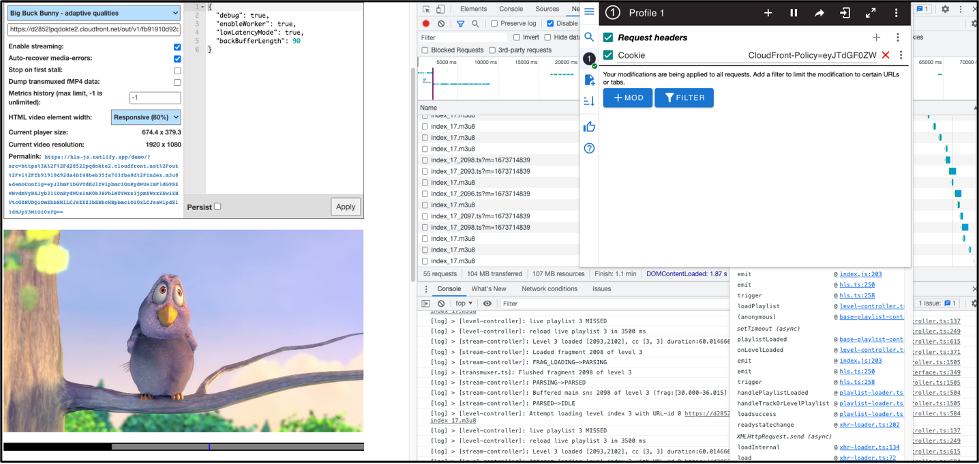Click the blue marker on the video buffer bar

coord(209,447)
